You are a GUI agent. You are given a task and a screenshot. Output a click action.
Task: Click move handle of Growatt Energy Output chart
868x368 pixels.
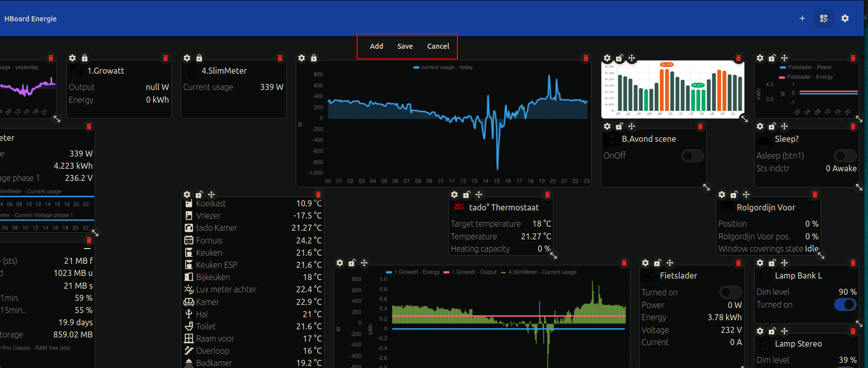point(364,263)
